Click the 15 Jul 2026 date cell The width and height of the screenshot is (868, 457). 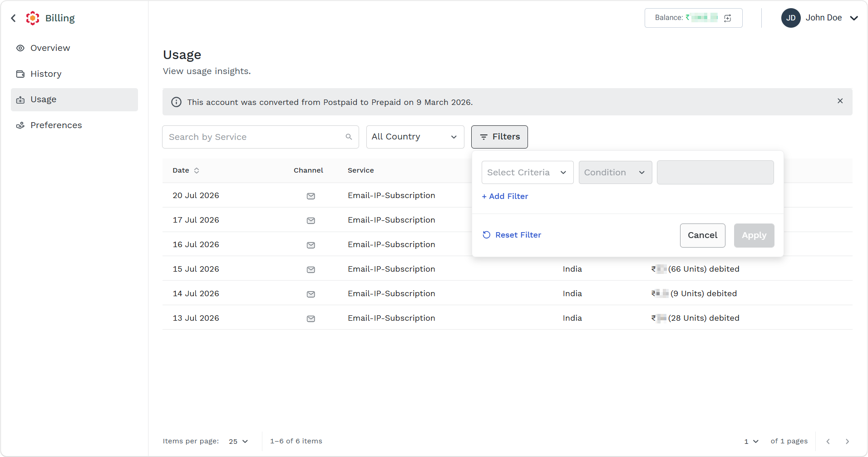pyautogui.click(x=196, y=269)
